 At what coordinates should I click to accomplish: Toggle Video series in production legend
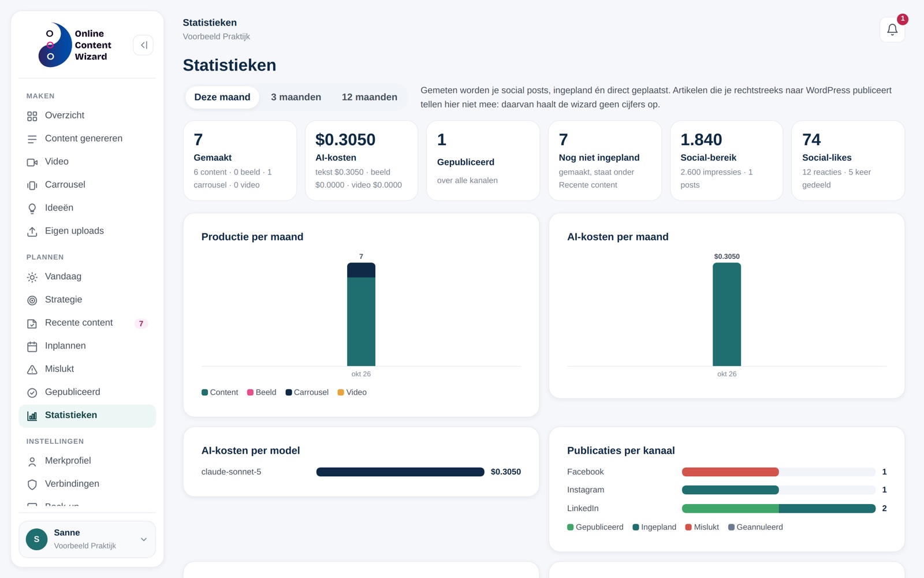coord(352,392)
